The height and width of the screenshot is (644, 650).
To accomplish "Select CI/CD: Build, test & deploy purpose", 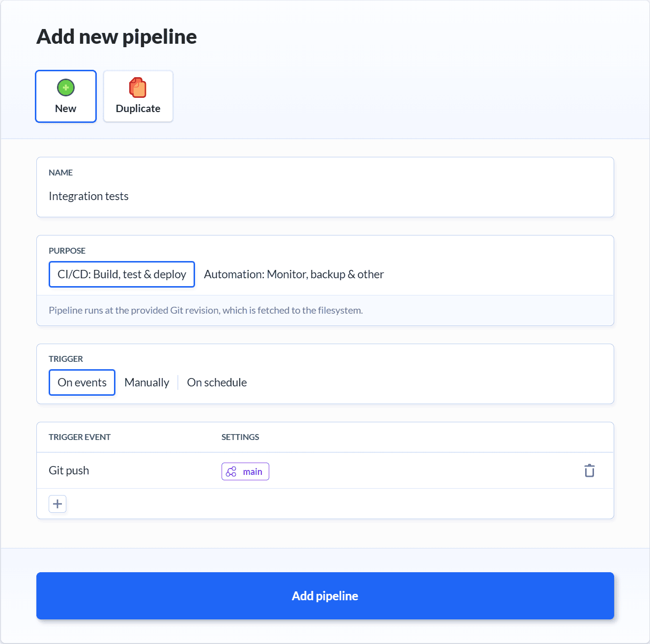I will tap(122, 274).
